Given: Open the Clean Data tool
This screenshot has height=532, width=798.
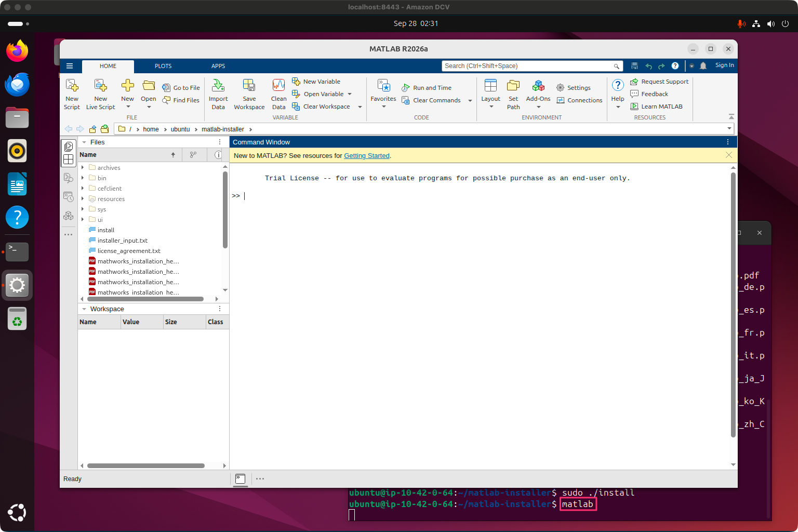Looking at the screenshot, I should [x=278, y=95].
